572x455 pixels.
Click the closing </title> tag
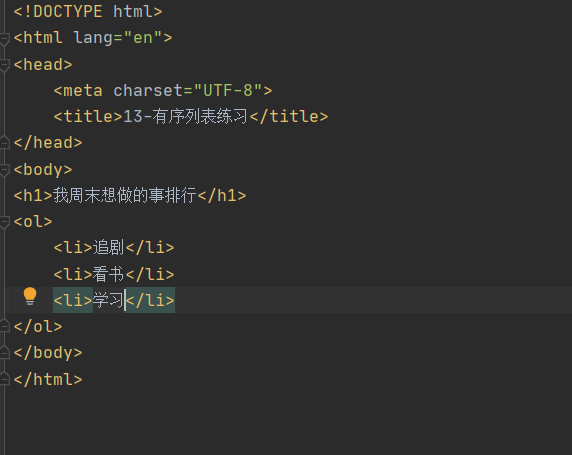click(289, 117)
